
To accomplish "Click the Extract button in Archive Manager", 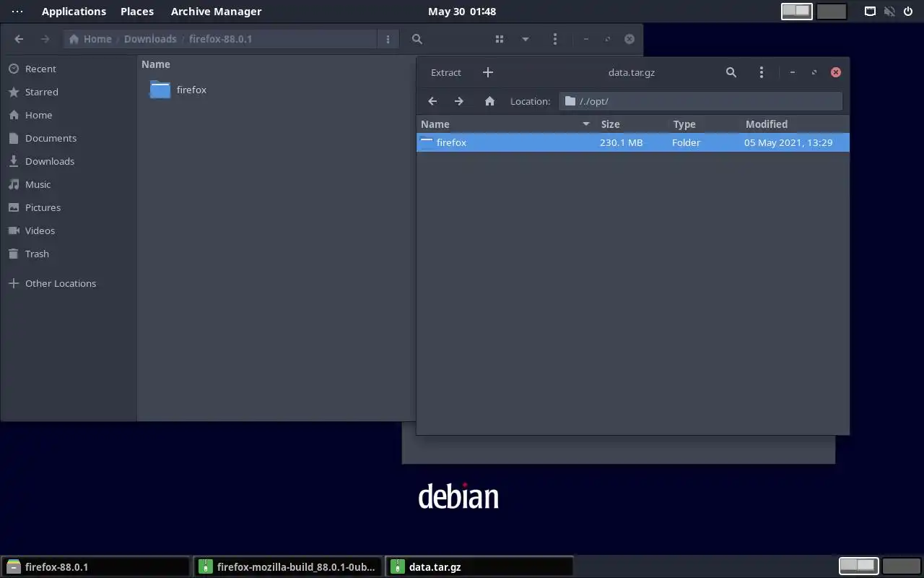I will coord(445,72).
